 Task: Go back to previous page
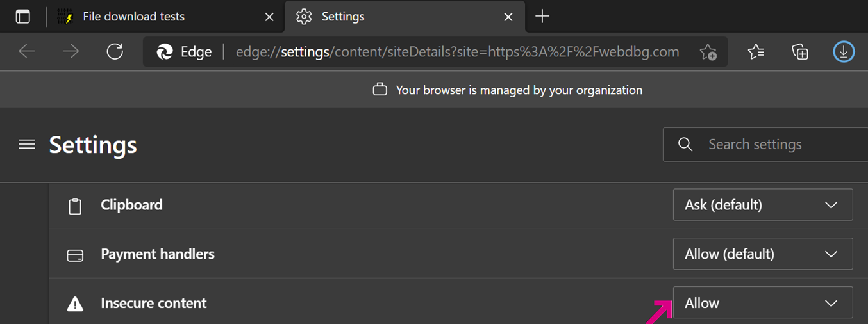(x=27, y=52)
